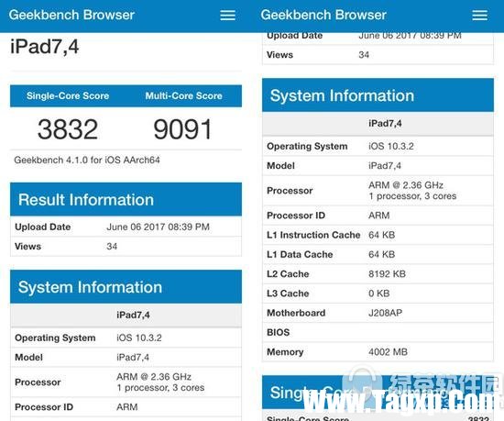Select 'June 06 2017 08:39 PM' in left screenshot
504x421 pixels.
point(158,227)
